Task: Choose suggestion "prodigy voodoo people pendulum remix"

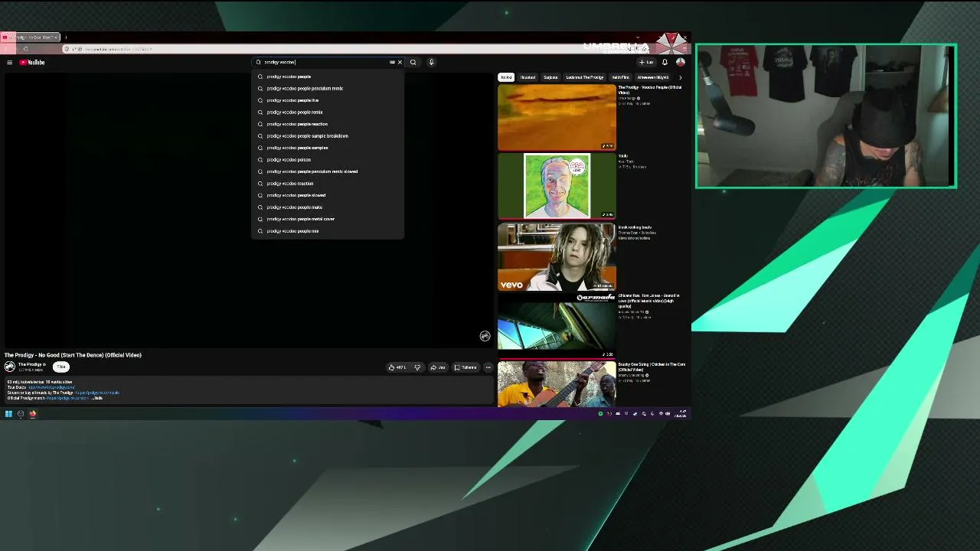Action: coord(328,88)
